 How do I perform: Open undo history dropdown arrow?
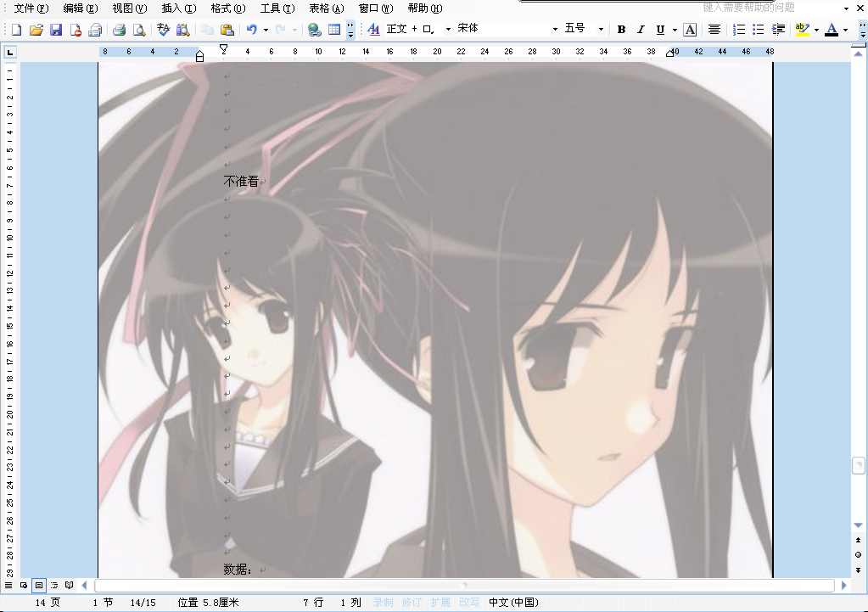(266, 30)
